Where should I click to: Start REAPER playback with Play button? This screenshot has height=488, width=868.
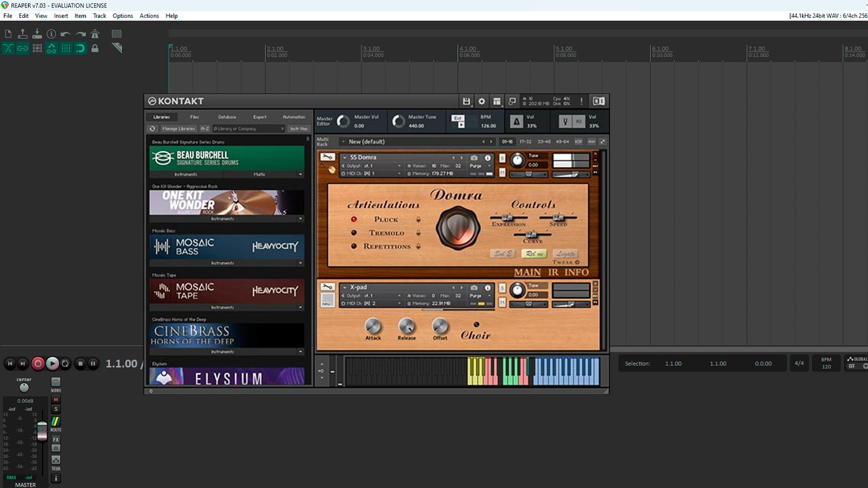pyautogui.click(x=52, y=363)
